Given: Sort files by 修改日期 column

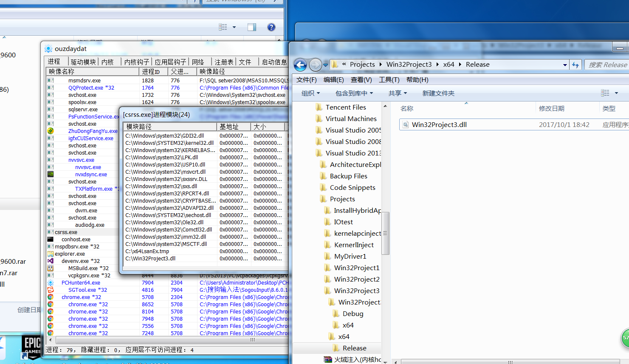Looking at the screenshot, I should 567,109.
